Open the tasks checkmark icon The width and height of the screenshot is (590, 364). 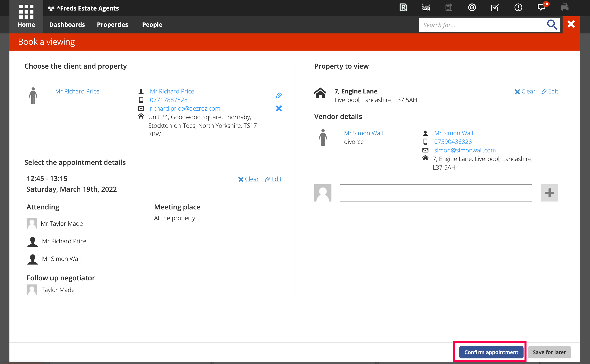click(495, 8)
